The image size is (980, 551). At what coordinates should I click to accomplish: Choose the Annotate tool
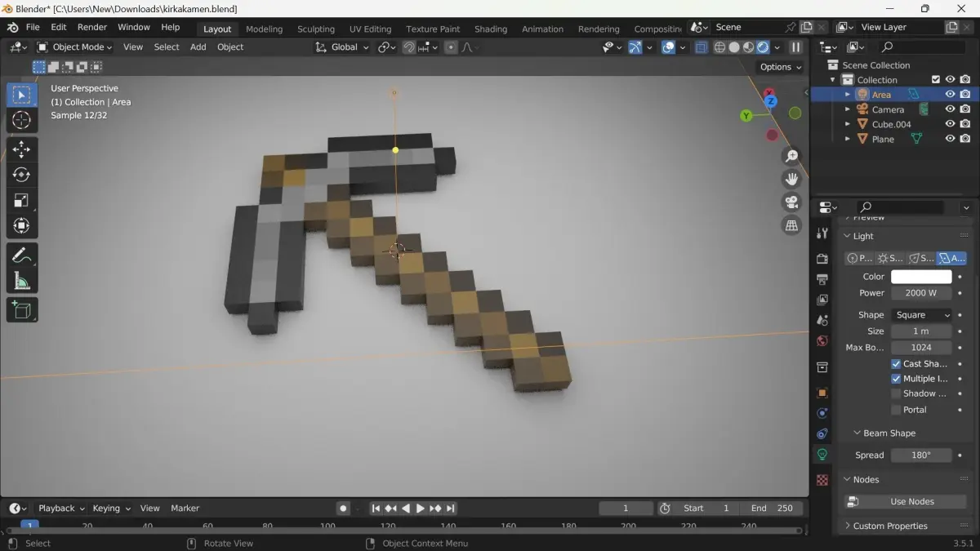22,256
